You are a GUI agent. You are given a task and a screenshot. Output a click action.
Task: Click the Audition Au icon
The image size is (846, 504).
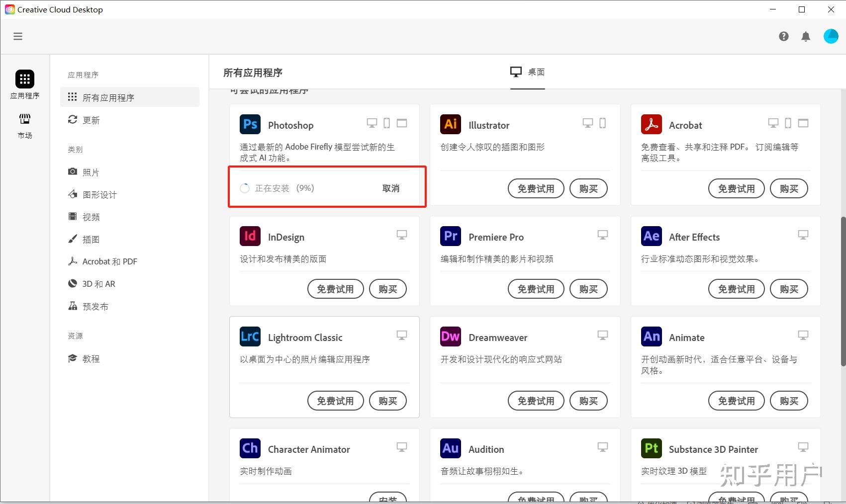coord(451,448)
